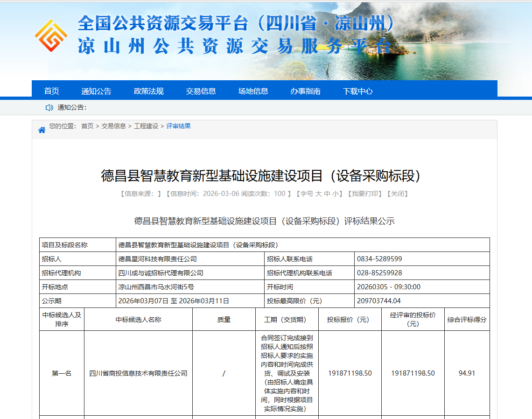Screen dimensions: 532x419
Task: Click the speaker icon beside 通知公告
Action: [x=49, y=108]
